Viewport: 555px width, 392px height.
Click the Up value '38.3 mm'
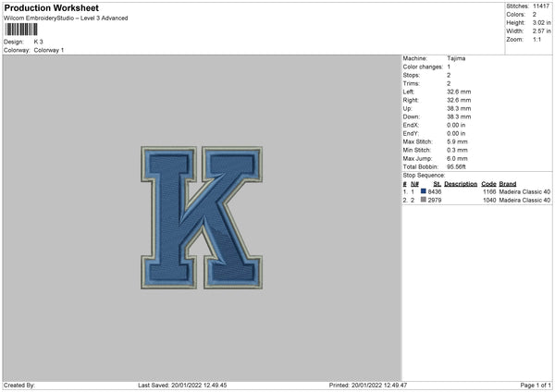tap(459, 108)
